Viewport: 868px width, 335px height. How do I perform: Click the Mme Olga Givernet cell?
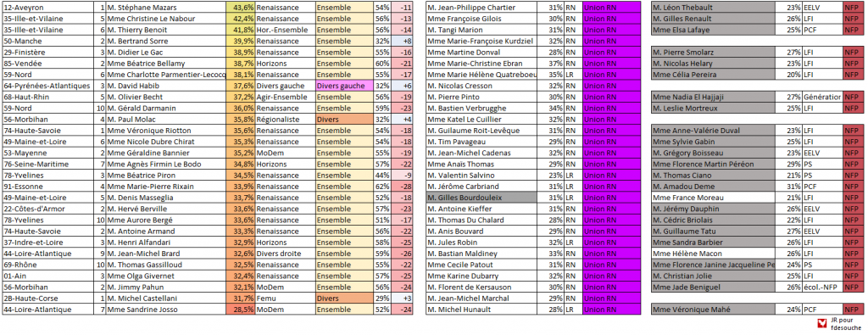(165, 276)
